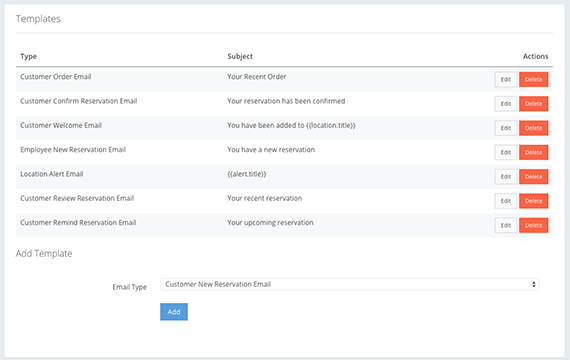Click 'You have been added to' subject
570x360 pixels.
tap(291, 125)
